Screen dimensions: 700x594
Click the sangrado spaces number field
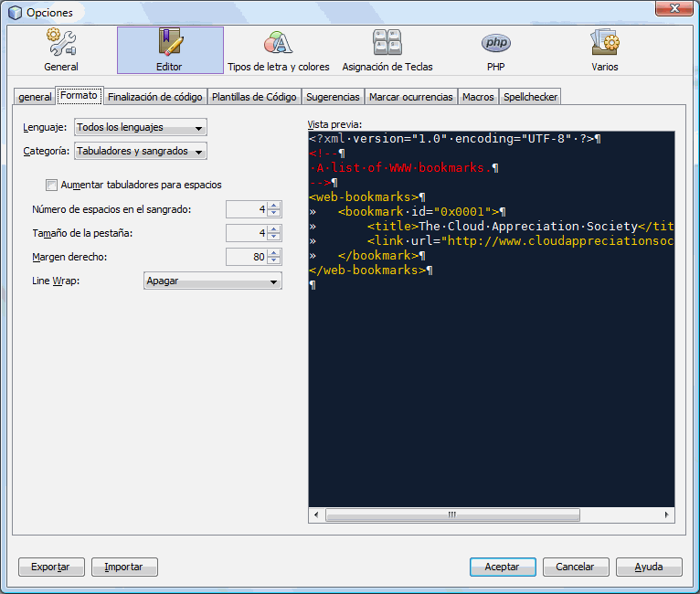[247, 209]
